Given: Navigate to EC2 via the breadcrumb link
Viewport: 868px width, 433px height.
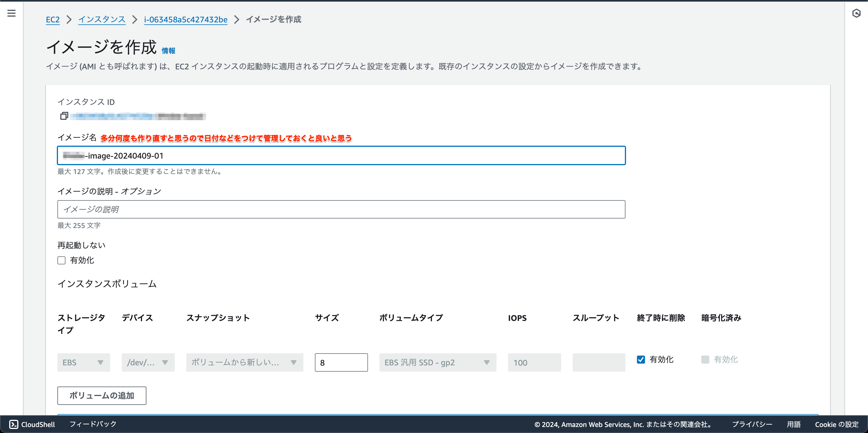Looking at the screenshot, I should pyautogui.click(x=53, y=19).
